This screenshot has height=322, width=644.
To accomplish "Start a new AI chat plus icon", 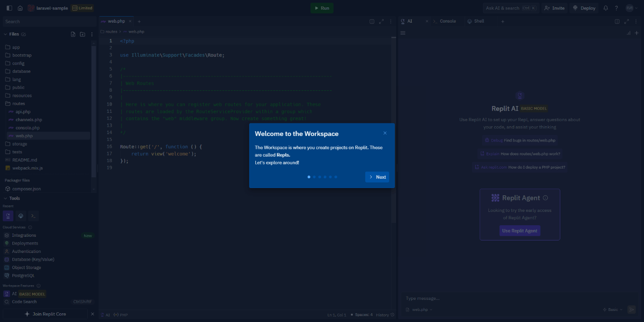I will pyautogui.click(x=637, y=33).
